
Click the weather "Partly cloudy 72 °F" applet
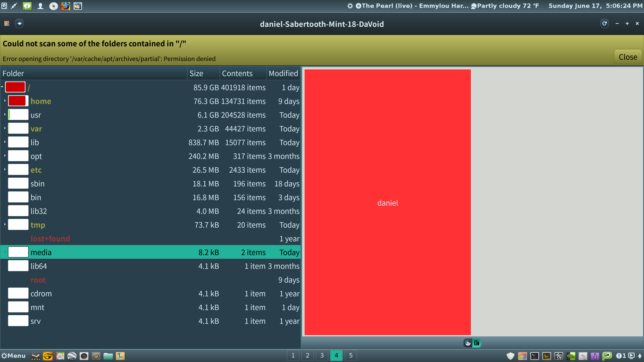[x=505, y=6]
